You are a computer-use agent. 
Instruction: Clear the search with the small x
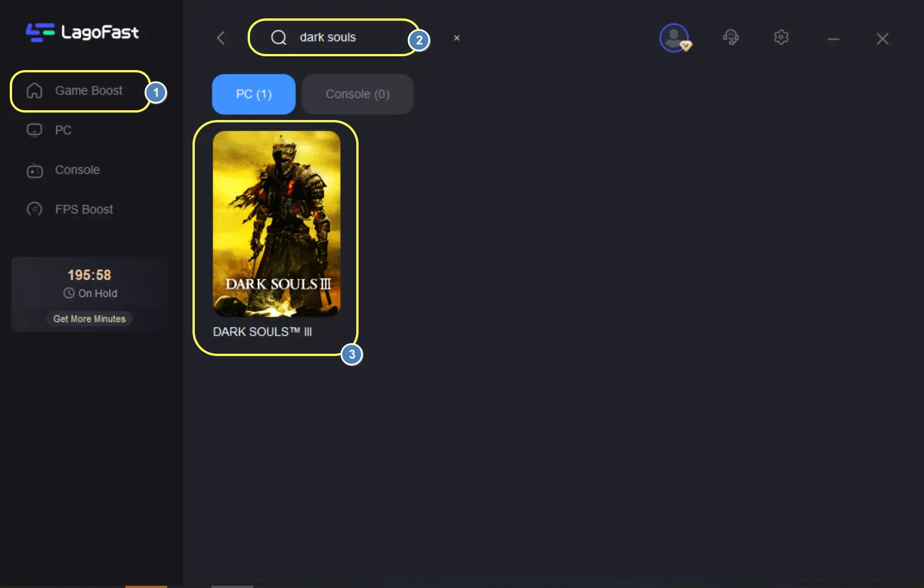[457, 38]
